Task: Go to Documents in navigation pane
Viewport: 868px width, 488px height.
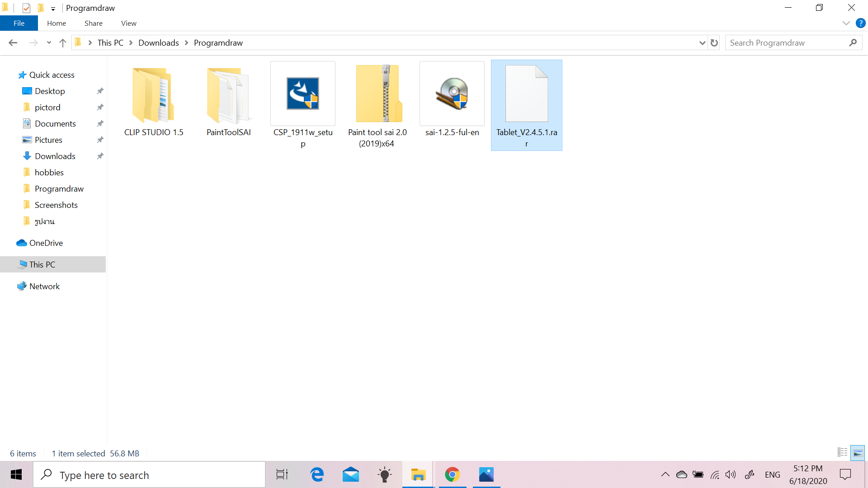Action: pos(55,124)
